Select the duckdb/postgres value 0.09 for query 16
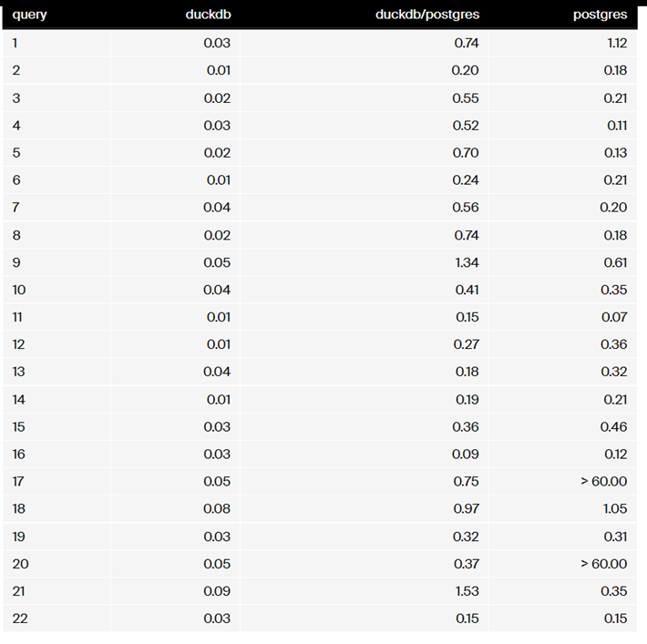Image resolution: width=647 pixels, height=644 pixels. (467, 454)
